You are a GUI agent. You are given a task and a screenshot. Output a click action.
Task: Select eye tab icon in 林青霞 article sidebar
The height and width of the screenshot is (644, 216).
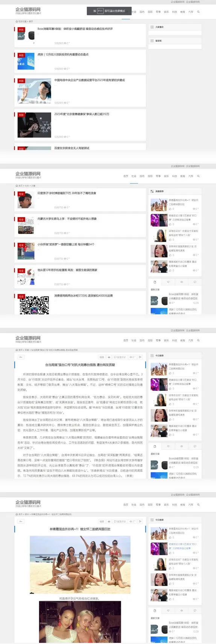(181, 610)
